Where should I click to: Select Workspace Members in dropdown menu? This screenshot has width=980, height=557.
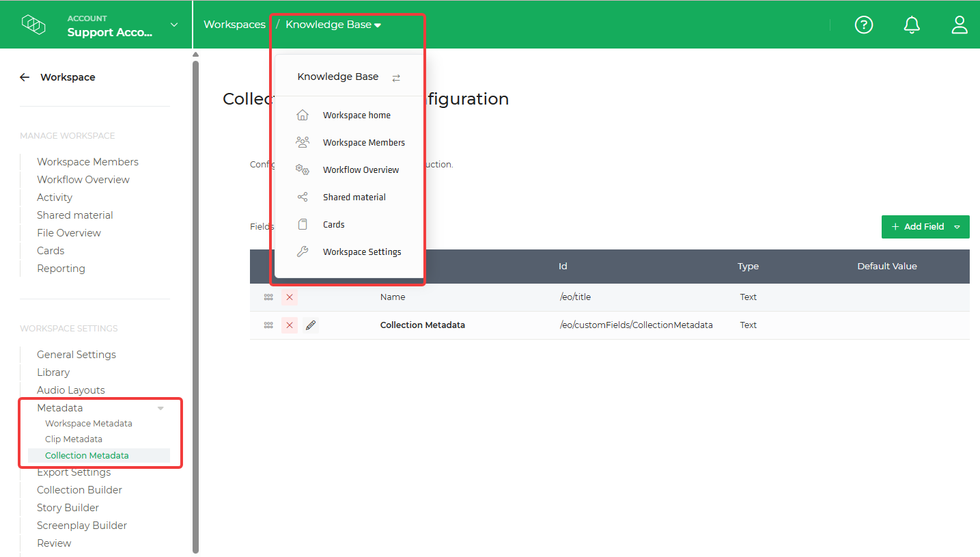(364, 142)
